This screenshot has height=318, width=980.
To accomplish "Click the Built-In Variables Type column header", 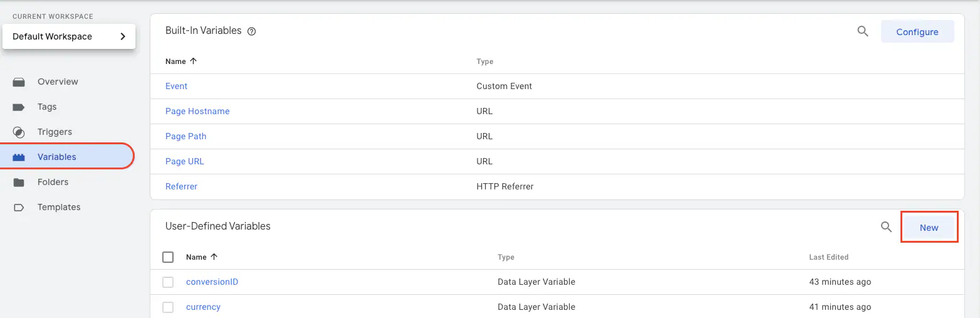I will [485, 61].
